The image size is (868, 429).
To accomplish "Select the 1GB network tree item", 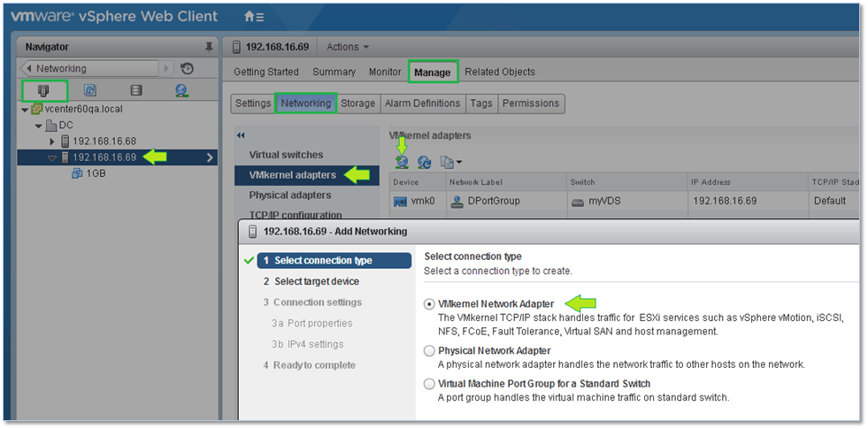I will (x=96, y=174).
